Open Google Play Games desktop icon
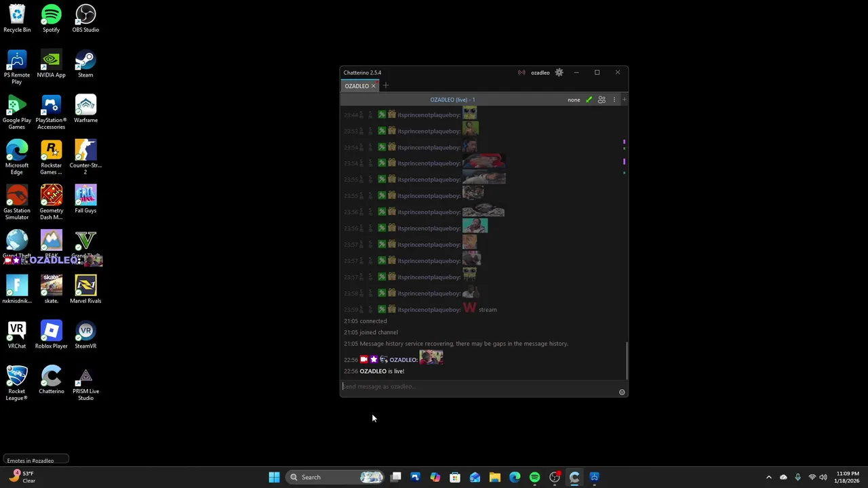This screenshot has height=488, width=868. click(x=17, y=112)
